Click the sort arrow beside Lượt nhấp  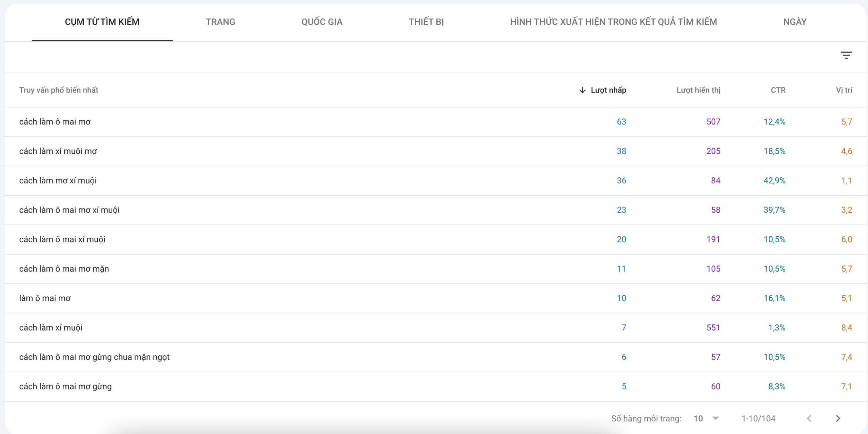[x=582, y=90]
